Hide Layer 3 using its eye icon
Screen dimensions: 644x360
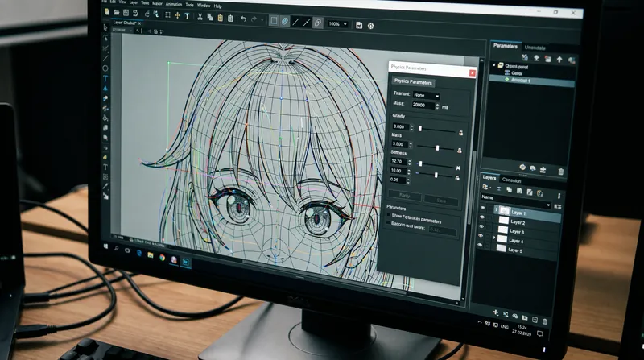point(481,226)
